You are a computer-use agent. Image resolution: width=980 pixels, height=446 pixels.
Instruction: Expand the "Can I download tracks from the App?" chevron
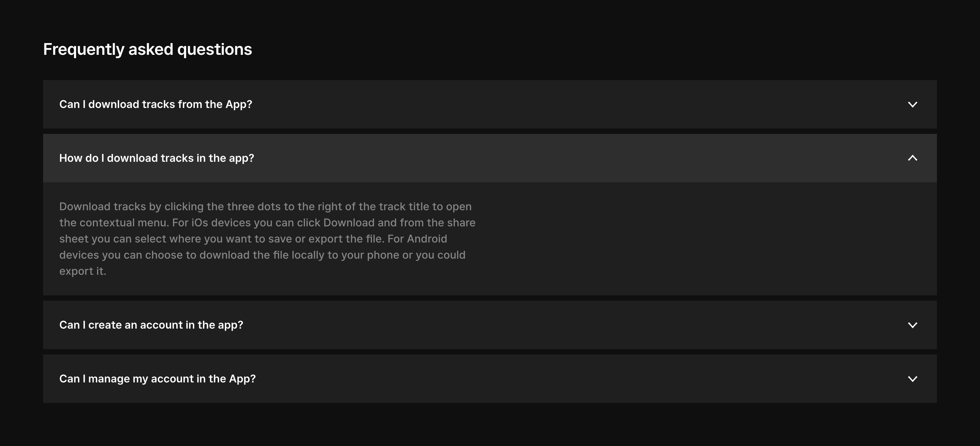click(912, 105)
